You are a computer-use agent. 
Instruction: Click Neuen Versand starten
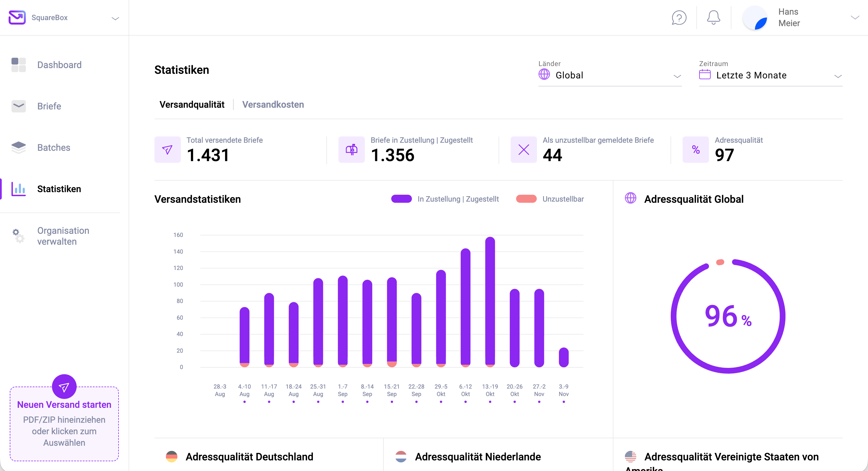(x=64, y=405)
